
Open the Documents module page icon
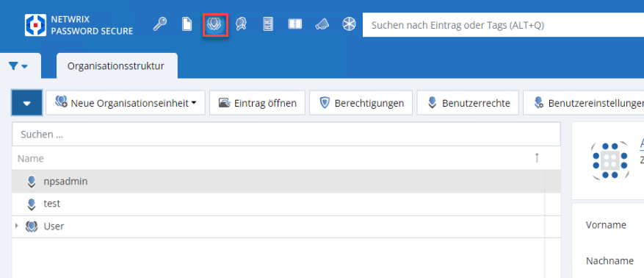[x=187, y=24]
